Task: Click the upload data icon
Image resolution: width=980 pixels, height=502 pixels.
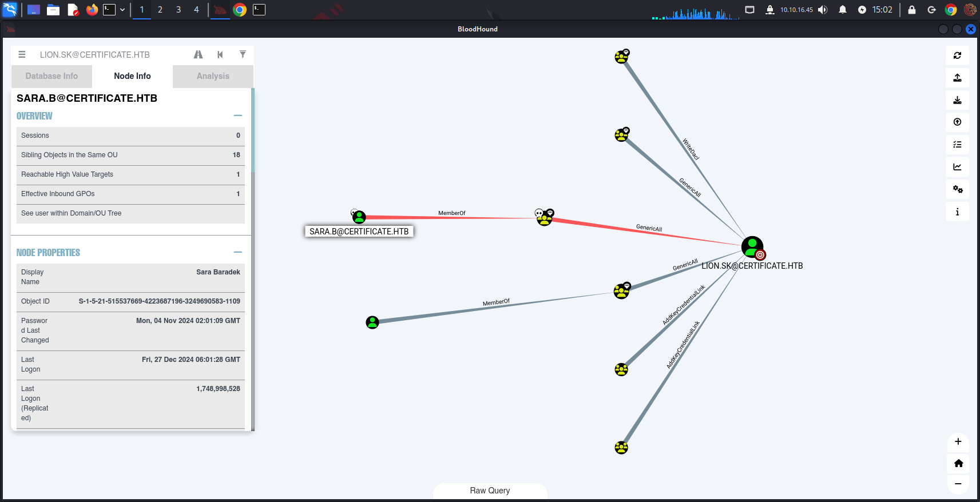Action: (x=957, y=122)
